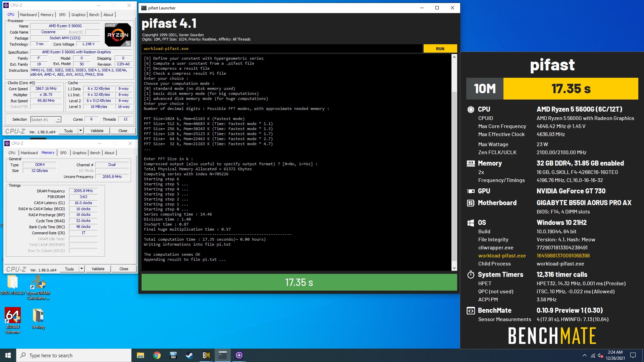Click the yellow workload-pifast.exe label in BenchMate
The width and height of the screenshot is (644, 362).
click(502, 256)
